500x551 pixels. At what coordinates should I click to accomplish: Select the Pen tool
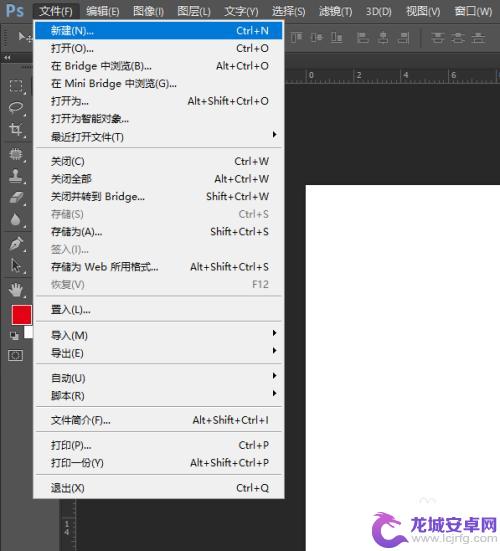16,244
